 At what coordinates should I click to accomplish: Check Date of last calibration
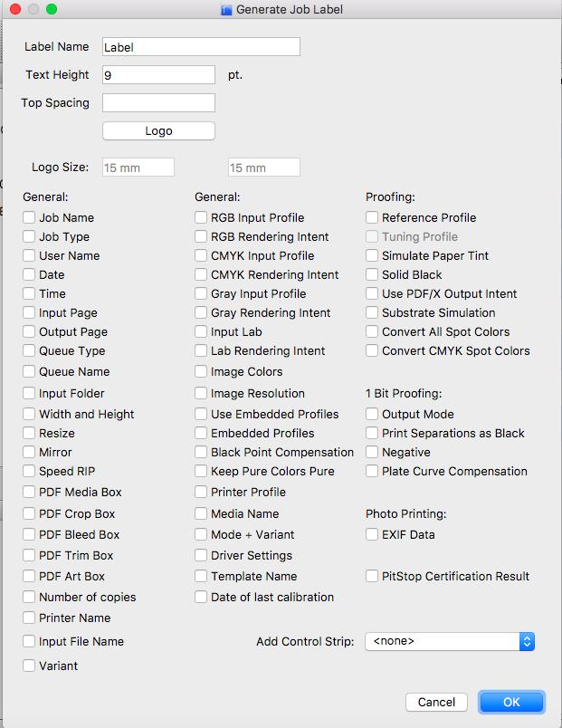201,597
